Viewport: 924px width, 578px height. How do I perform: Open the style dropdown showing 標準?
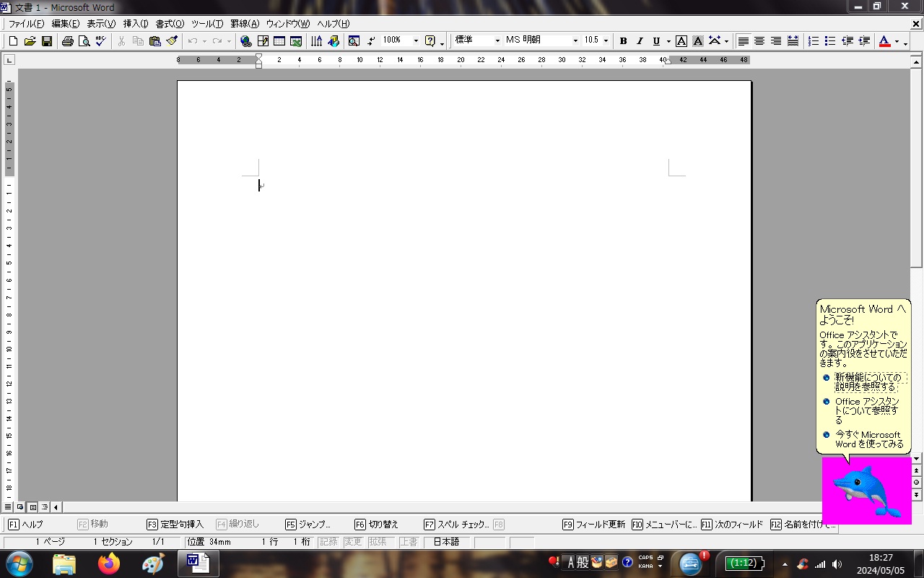coord(497,41)
